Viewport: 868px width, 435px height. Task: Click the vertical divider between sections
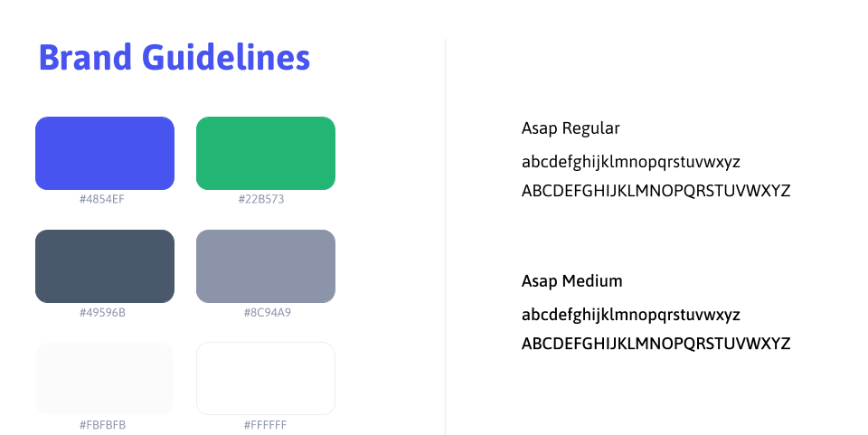pyautogui.click(x=445, y=237)
